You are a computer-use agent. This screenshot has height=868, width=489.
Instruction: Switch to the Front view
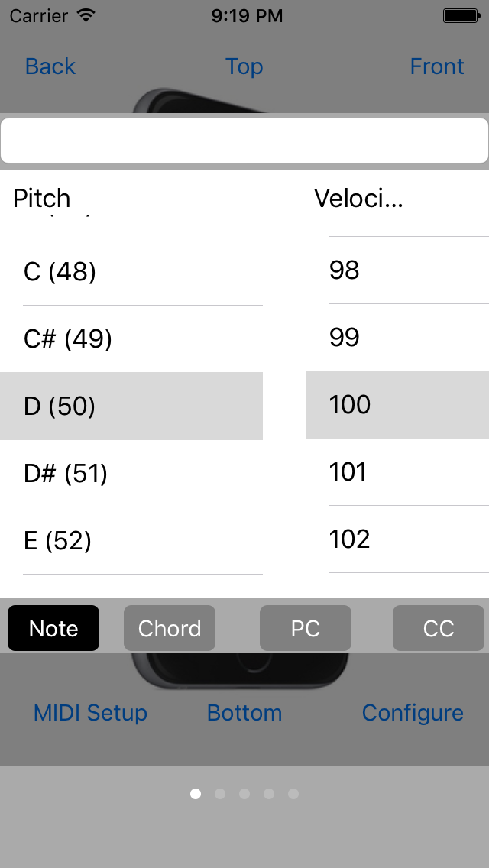pos(436,66)
